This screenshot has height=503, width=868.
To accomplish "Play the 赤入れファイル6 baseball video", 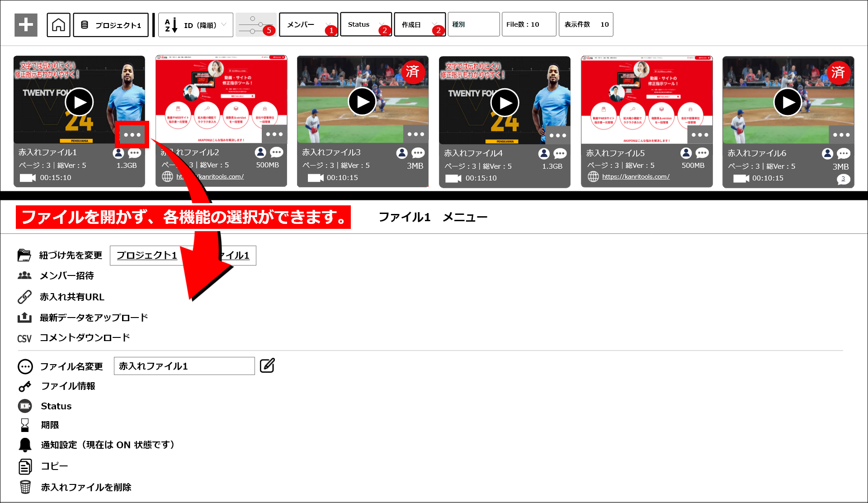I will (788, 102).
